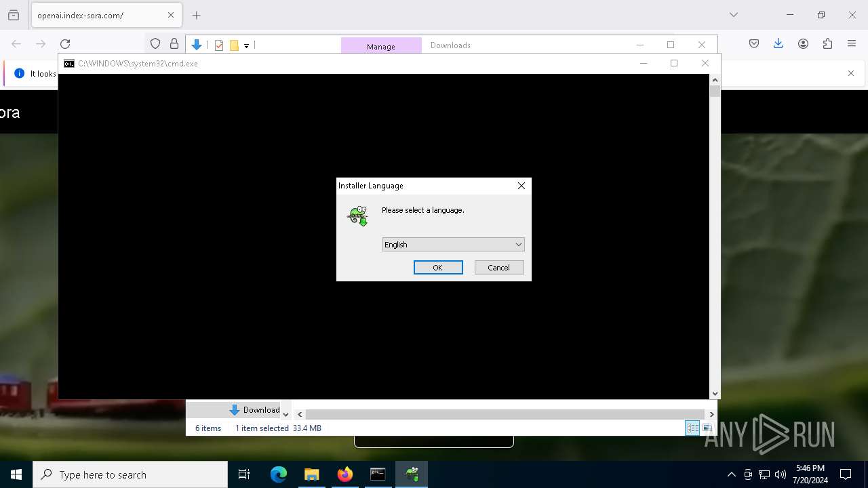Click Firefox reload button
The height and width of the screenshot is (488, 868).
point(65,44)
